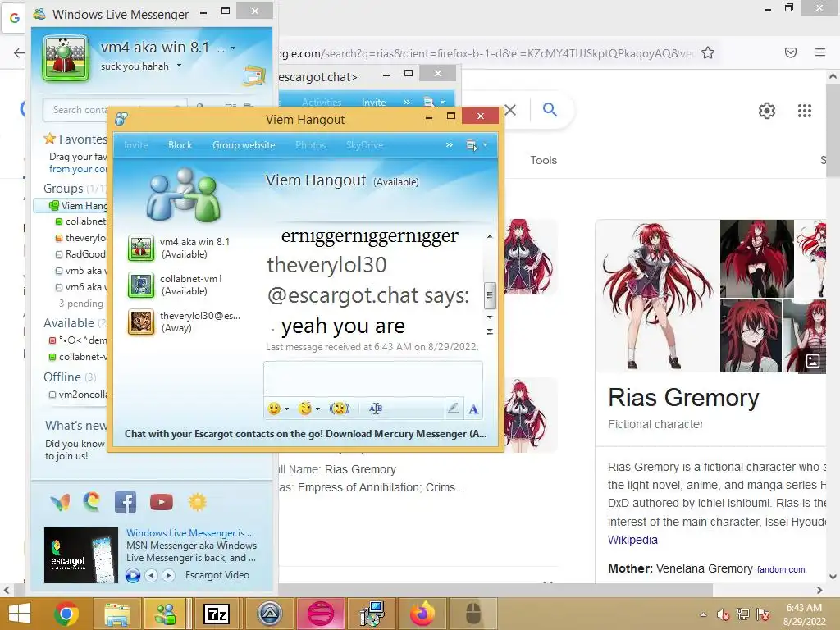Viewport: 840px width, 630px height.
Task: Open the font formatting button
Action: [376, 409]
